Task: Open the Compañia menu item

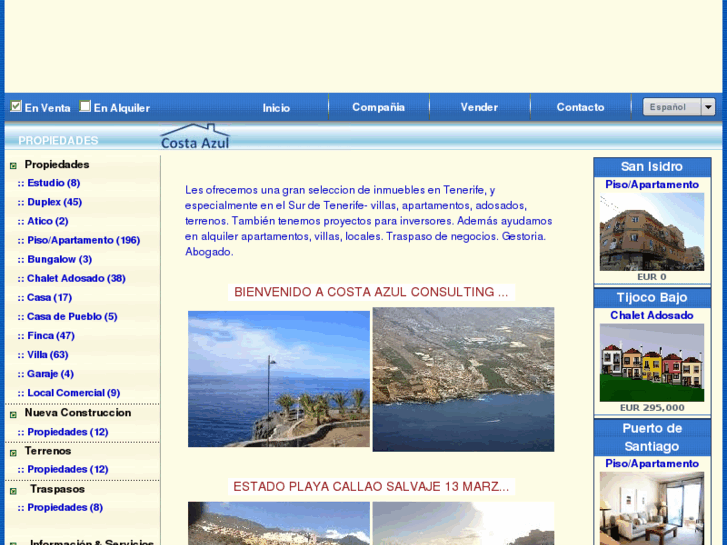Action: tap(378, 107)
